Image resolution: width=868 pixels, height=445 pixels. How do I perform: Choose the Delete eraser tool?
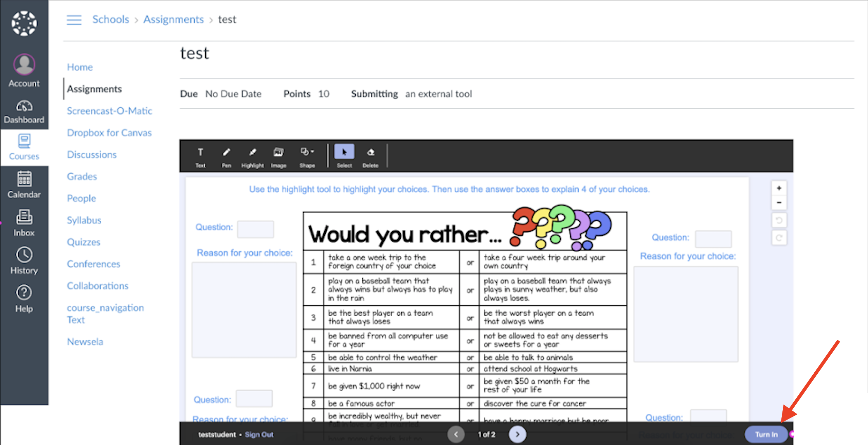[x=370, y=157]
